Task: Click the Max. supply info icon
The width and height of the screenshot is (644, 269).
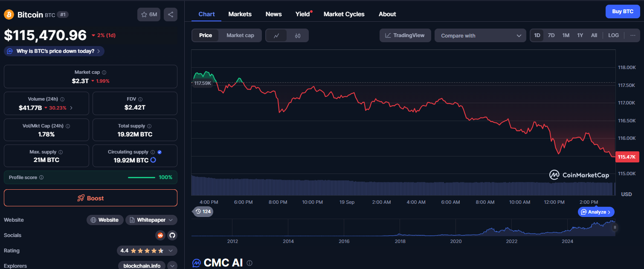Action: tap(60, 152)
